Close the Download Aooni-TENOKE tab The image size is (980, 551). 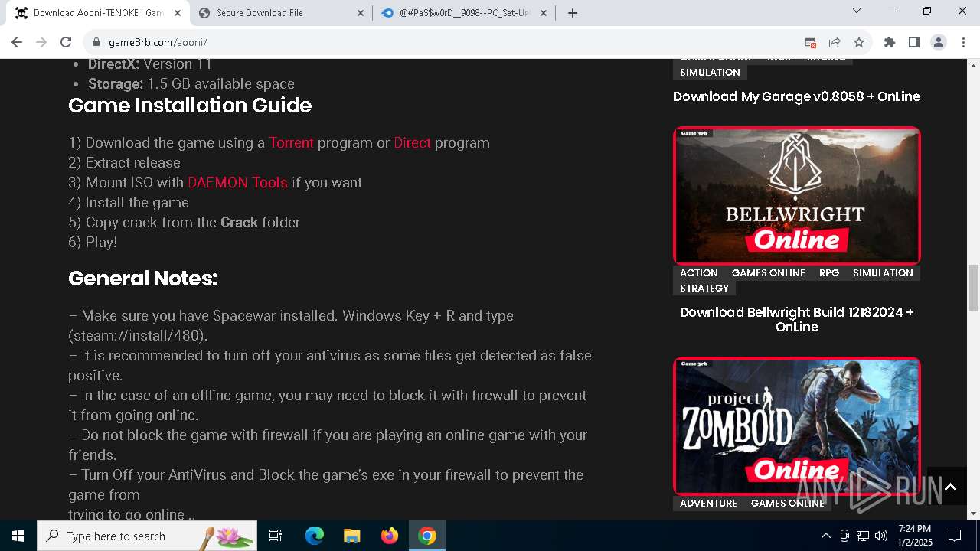(x=177, y=12)
